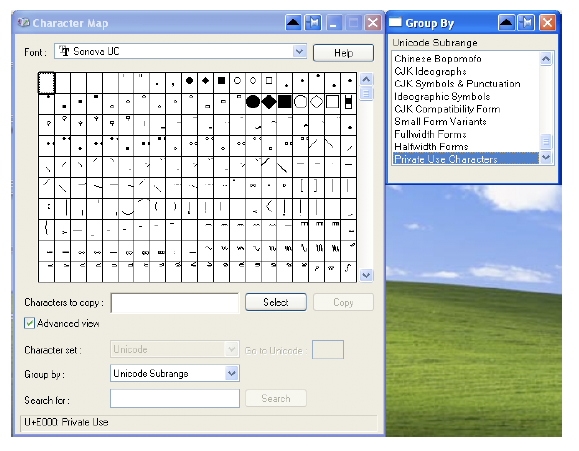Select the small hollow square glyph
Screen dimensions: 579x451
(269, 81)
